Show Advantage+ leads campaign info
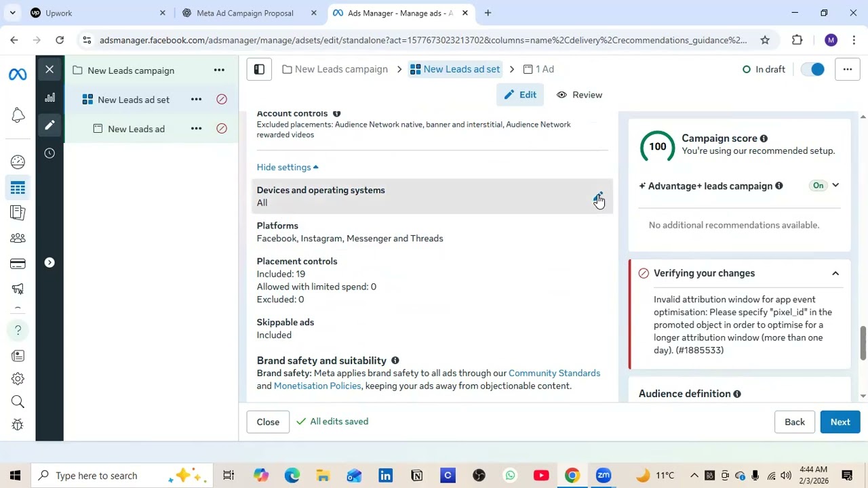Screen dimensions: 868x488 tap(778, 186)
